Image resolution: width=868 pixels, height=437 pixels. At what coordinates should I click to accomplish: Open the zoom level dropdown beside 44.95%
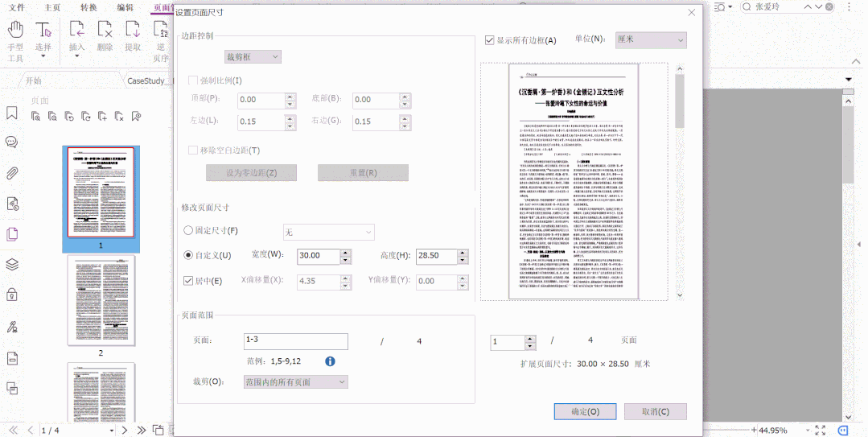pos(807,431)
